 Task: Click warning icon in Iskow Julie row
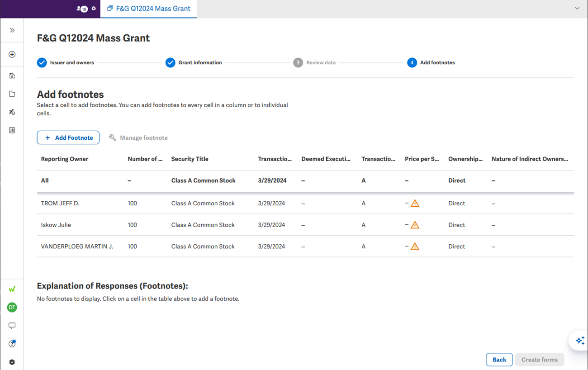[x=415, y=225]
